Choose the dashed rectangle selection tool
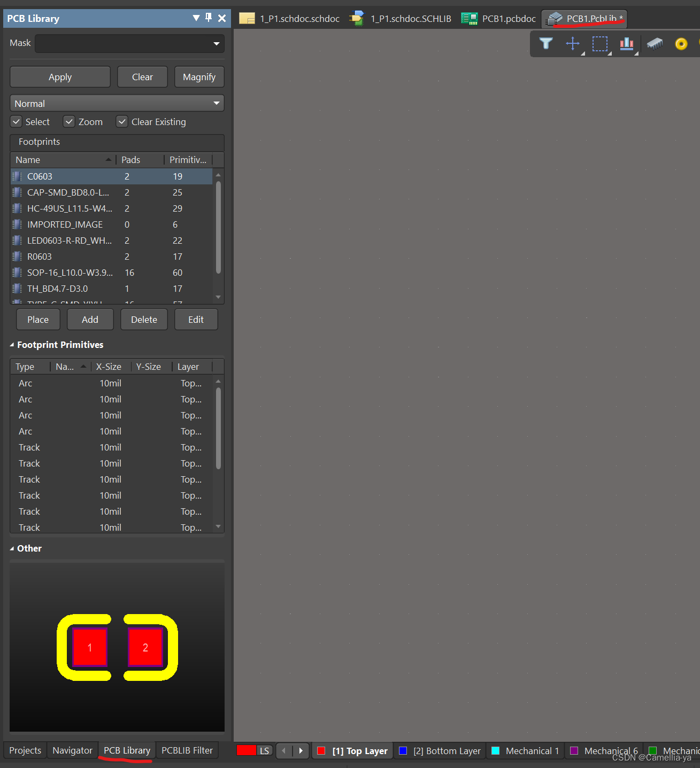Screen dimensions: 700x768 (599, 43)
